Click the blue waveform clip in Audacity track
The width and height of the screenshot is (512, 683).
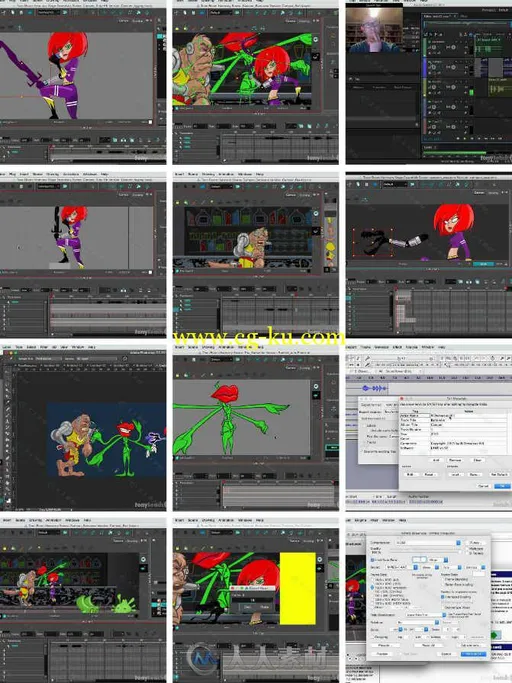[x=375, y=389]
